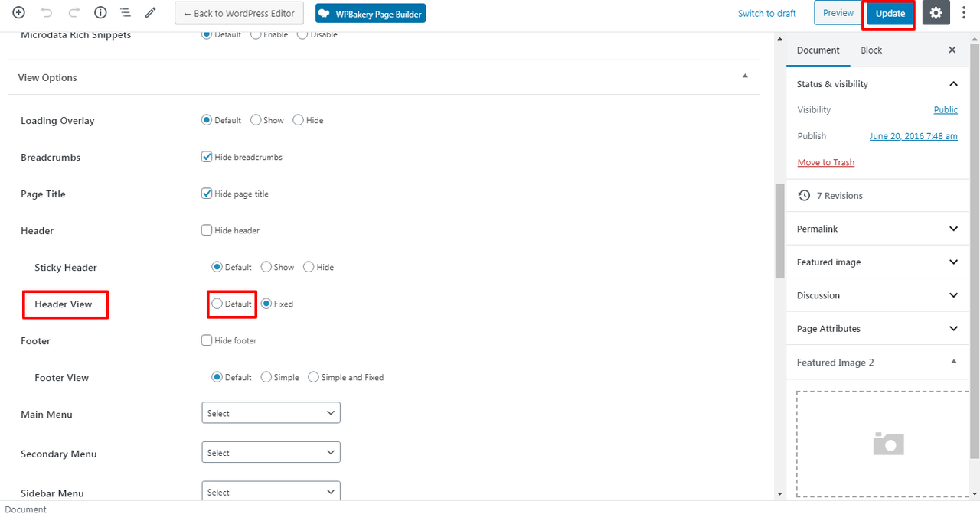Screen dimensions: 980x514
Task: Click Move to Trash link
Action: pyautogui.click(x=825, y=162)
